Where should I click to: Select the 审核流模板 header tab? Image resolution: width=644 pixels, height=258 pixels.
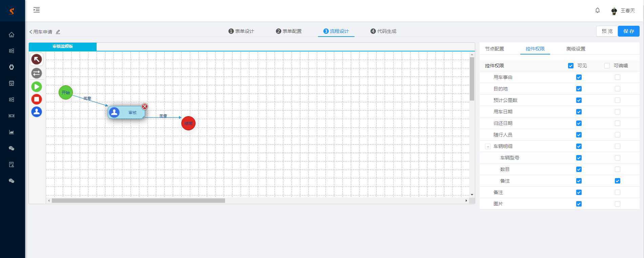63,46
